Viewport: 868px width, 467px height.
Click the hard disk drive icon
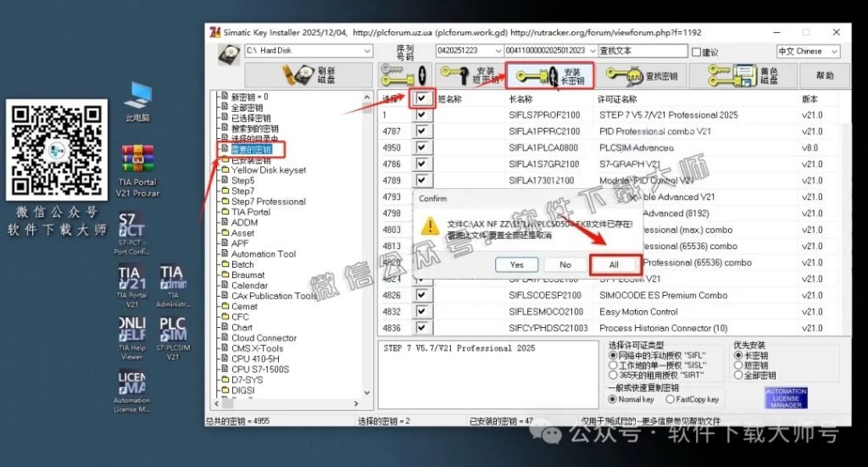[x=228, y=54]
